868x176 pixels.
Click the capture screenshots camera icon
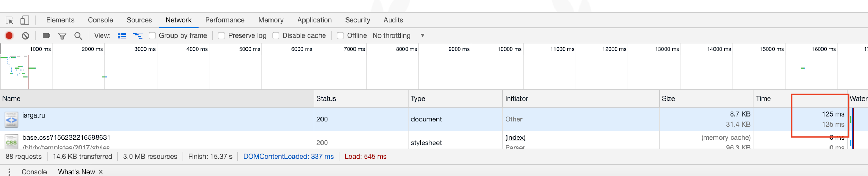pyautogui.click(x=47, y=35)
